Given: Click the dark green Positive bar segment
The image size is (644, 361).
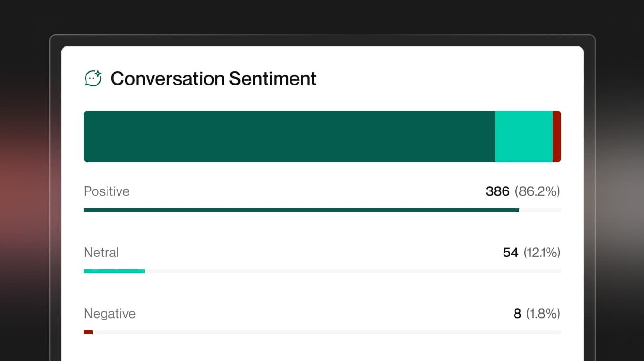Looking at the screenshot, I should click(x=287, y=136).
